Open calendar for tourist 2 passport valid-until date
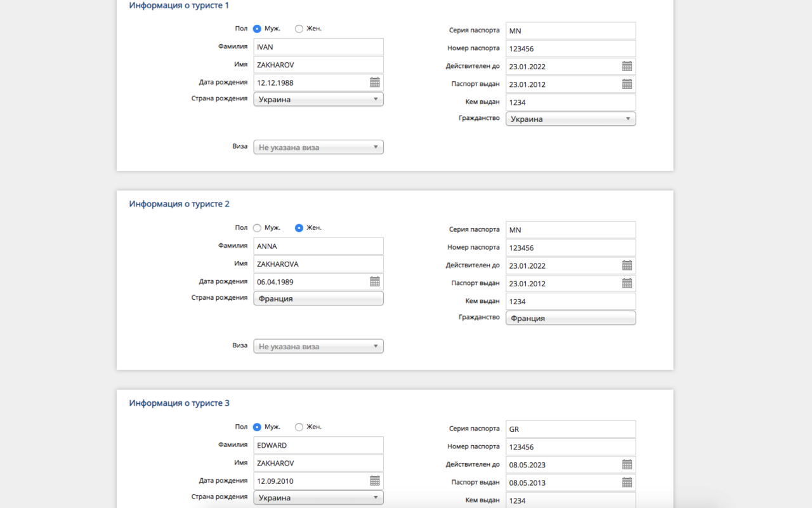This screenshot has width=812, height=508. point(627,265)
